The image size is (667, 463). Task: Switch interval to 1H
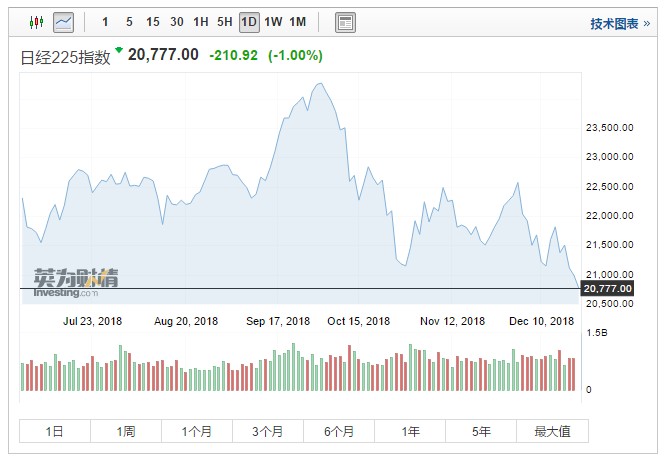coord(201,22)
